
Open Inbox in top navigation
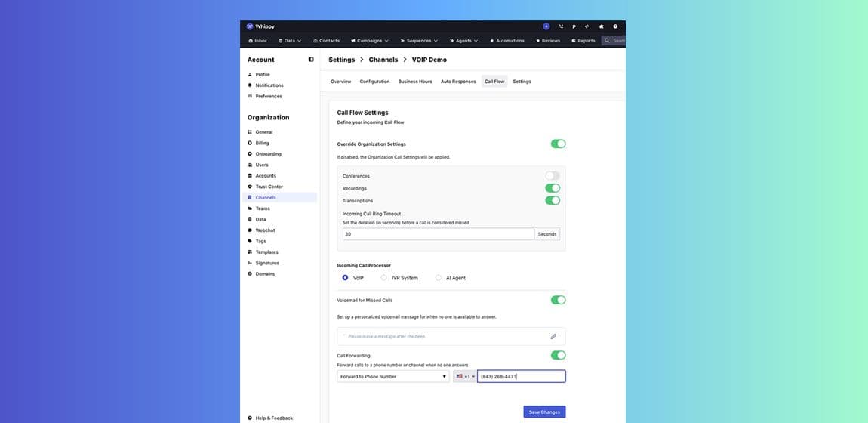tap(257, 41)
